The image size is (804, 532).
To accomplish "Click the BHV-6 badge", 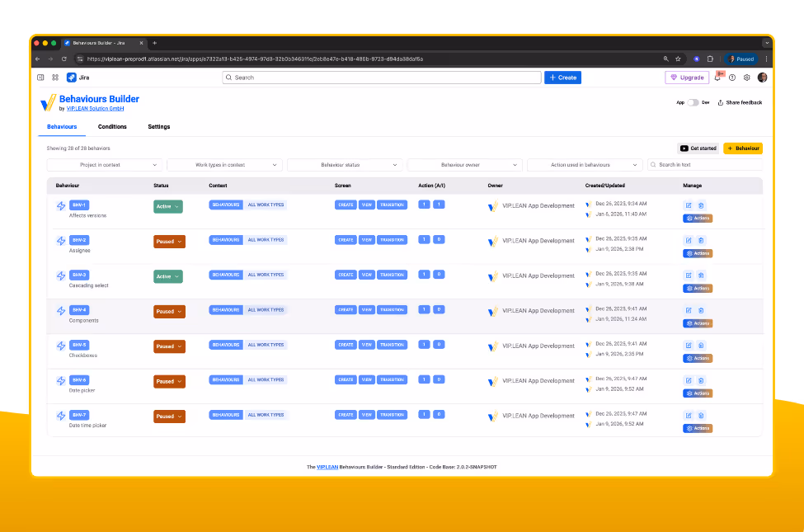I will pos(79,380).
